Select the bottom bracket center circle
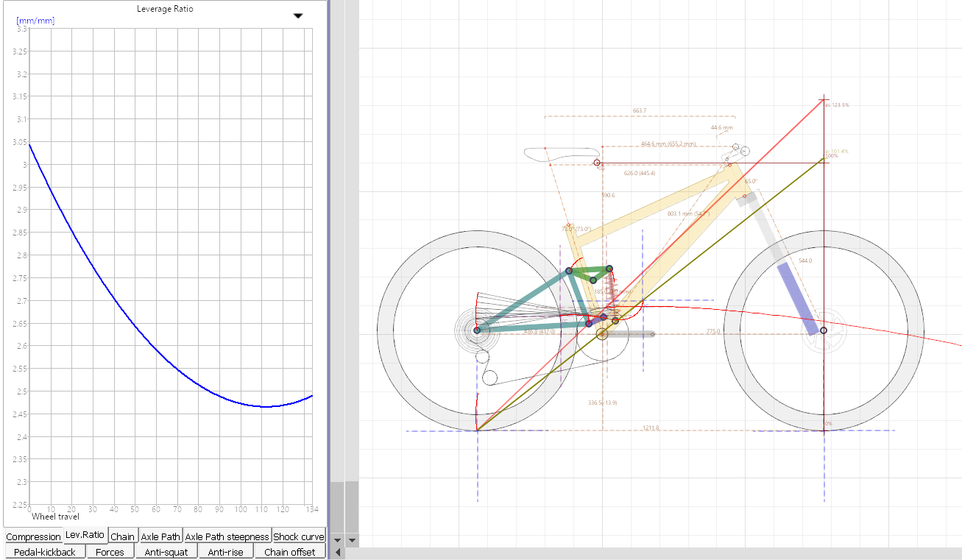 602,334
